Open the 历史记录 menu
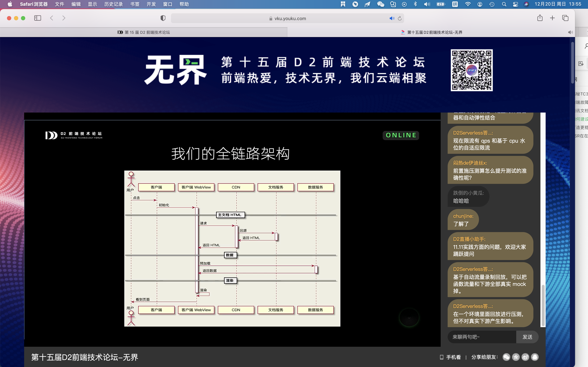The width and height of the screenshot is (588, 367). click(x=113, y=4)
